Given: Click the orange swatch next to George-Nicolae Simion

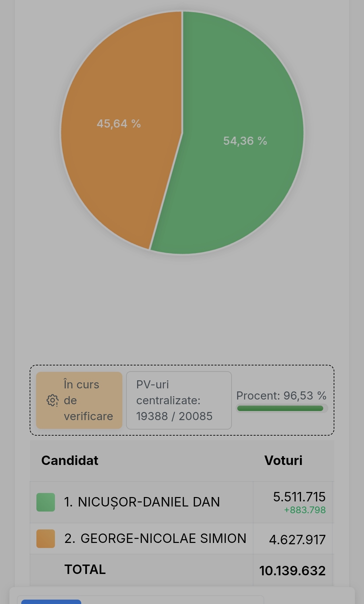Looking at the screenshot, I should 45,539.
